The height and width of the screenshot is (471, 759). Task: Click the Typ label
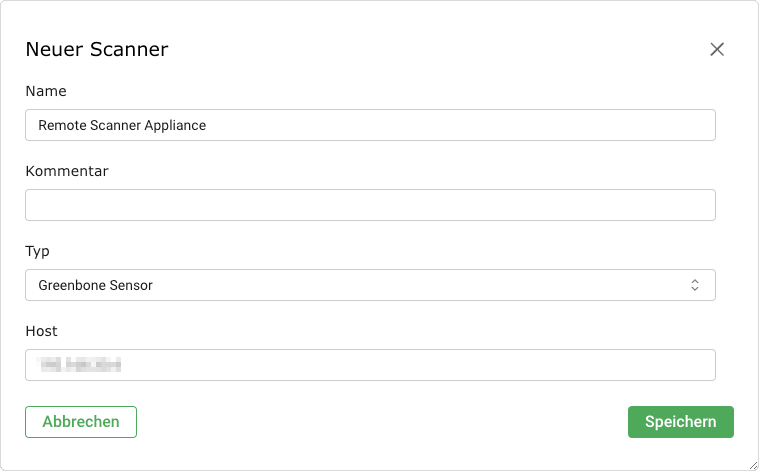click(37, 251)
